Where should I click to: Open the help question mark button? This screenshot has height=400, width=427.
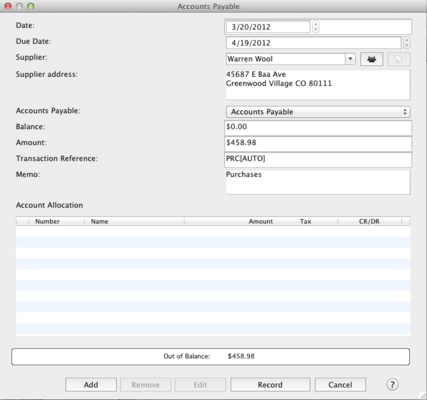(x=392, y=384)
